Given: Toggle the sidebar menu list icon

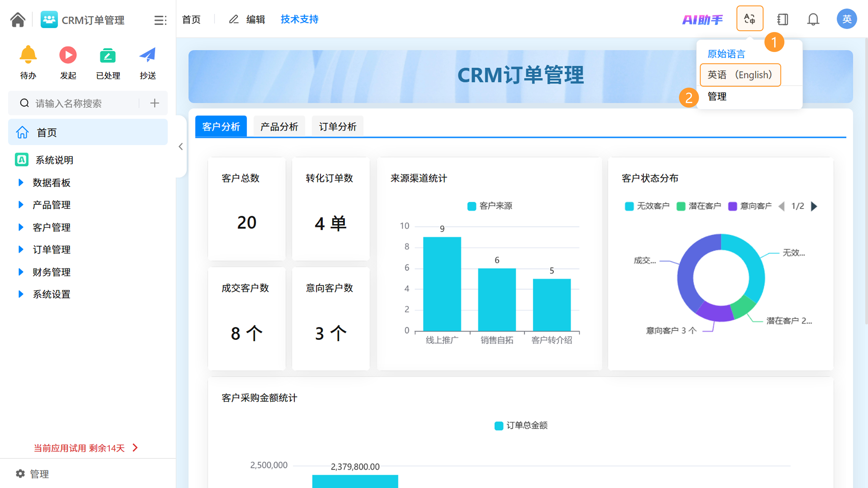Looking at the screenshot, I should [160, 20].
